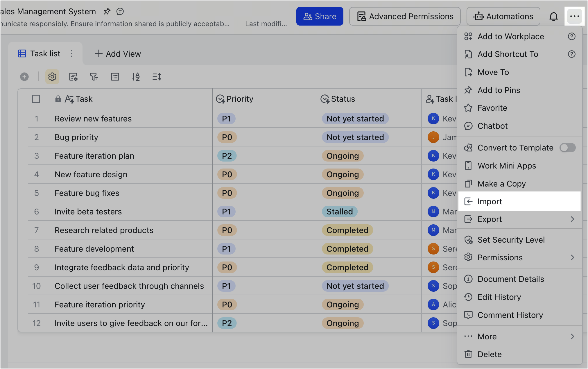The height and width of the screenshot is (369, 588).
Task: Open Set Security Level
Action: (x=519, y=240)
